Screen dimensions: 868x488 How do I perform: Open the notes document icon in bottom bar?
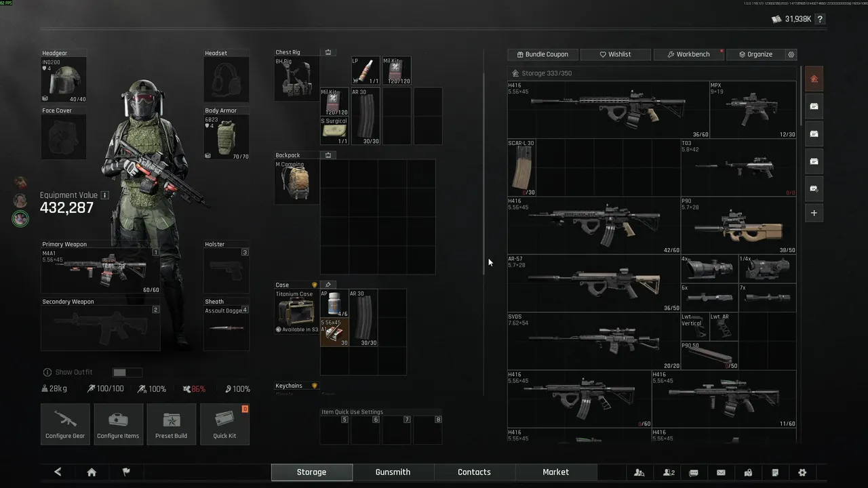(775, 472)
